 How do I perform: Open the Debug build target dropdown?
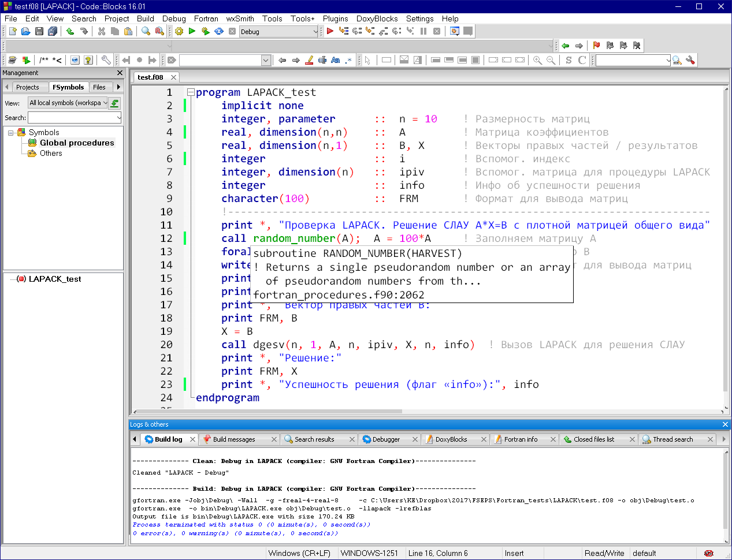279,32
